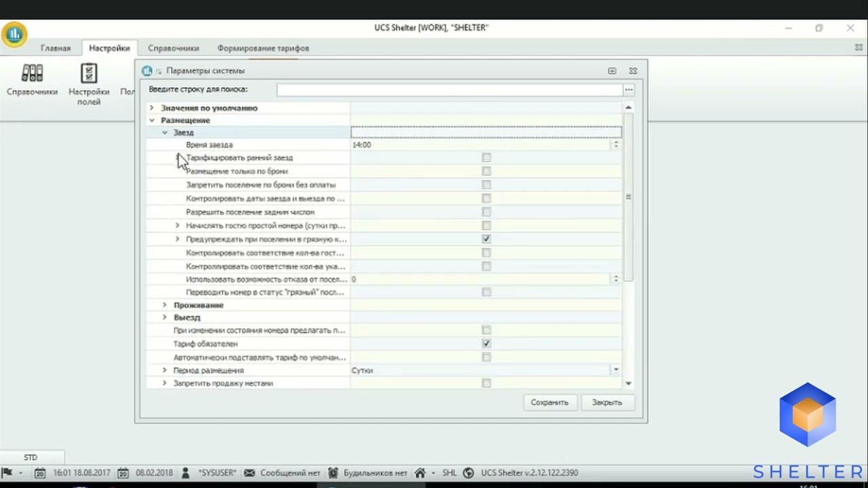
Task: Open dropdown arrow next to home icon
Action: point(434,472)
